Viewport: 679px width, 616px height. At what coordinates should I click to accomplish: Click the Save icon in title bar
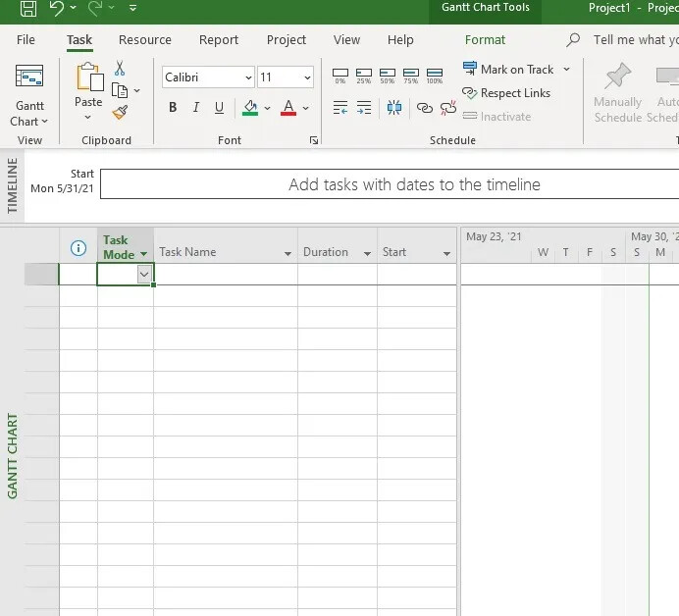28,8
